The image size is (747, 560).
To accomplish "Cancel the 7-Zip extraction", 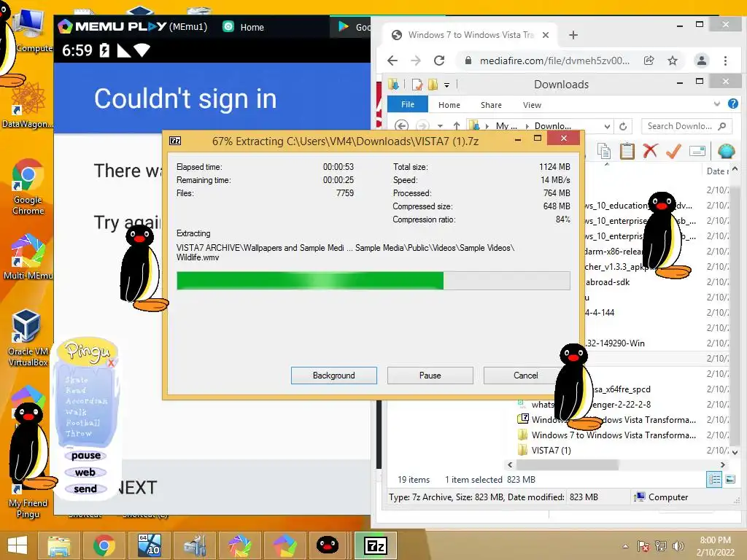I will click(525, 376).
